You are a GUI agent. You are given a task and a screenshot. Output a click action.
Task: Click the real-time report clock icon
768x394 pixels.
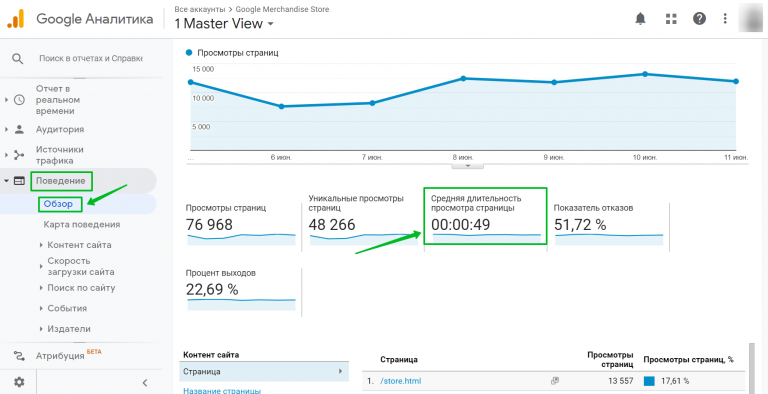pos(19,100)
